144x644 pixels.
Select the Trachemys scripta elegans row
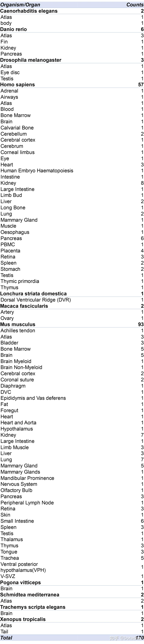coord(33,607)
